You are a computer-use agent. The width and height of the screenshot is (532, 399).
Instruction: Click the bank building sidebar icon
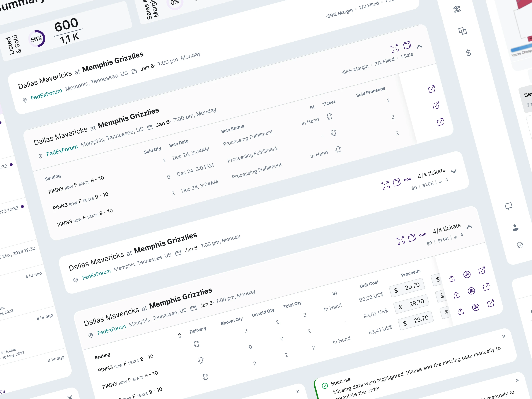click(457, 9)
